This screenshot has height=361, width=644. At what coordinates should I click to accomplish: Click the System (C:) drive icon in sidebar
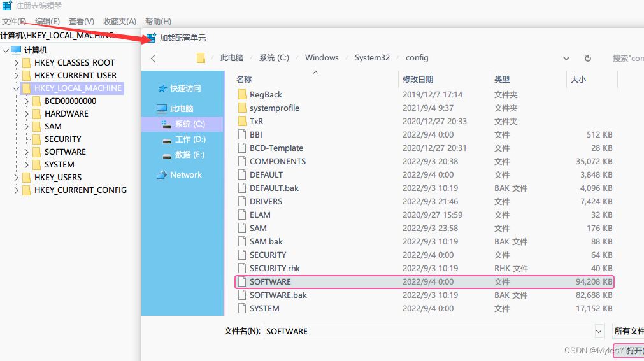pyautogui.click(x=166, y=124)
